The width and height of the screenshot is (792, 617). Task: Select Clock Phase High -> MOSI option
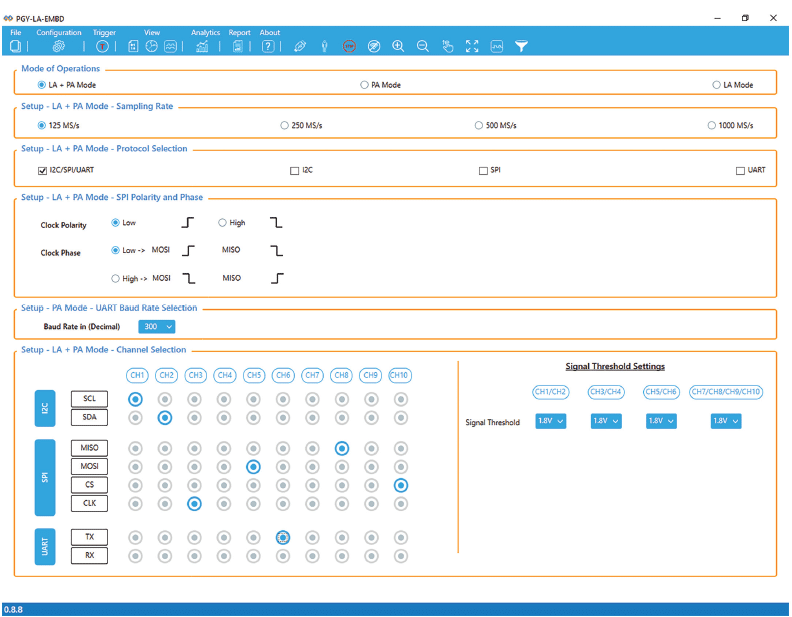click(115, 278)
